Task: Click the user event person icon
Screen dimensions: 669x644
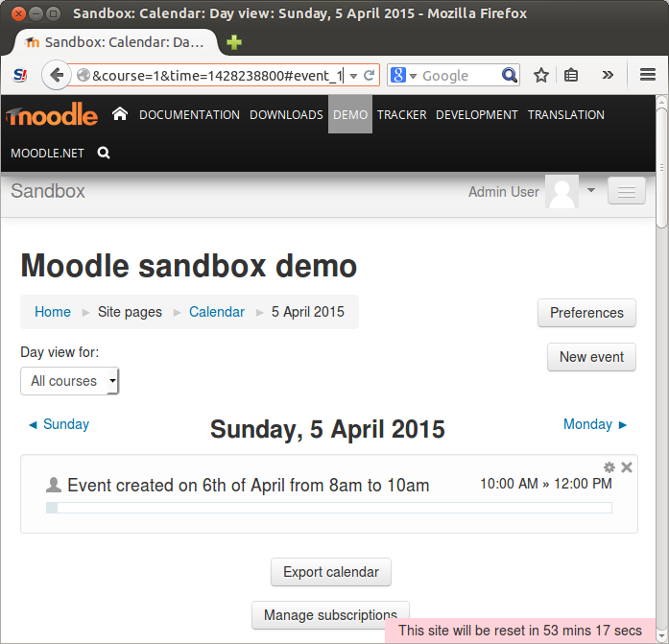Action: click(54, 485)
